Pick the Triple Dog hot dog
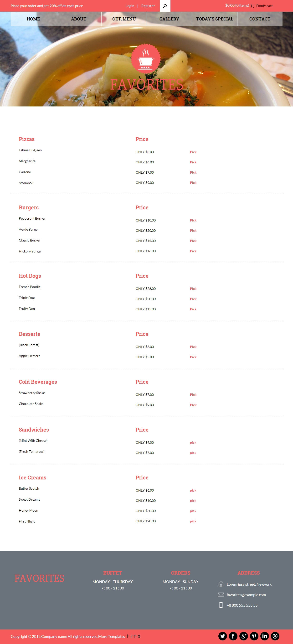The width and height of the screenshot is (293, 644). (x=193, y=299)
